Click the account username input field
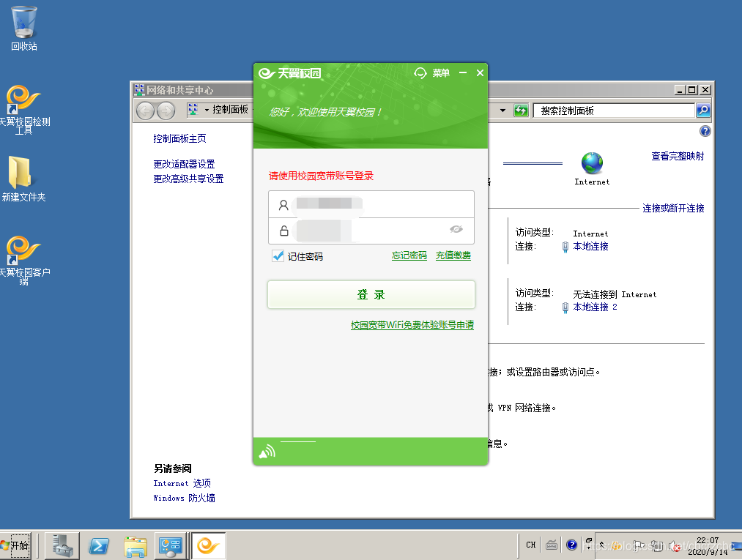Screen dimensions: 742x560 pos(371,204)
